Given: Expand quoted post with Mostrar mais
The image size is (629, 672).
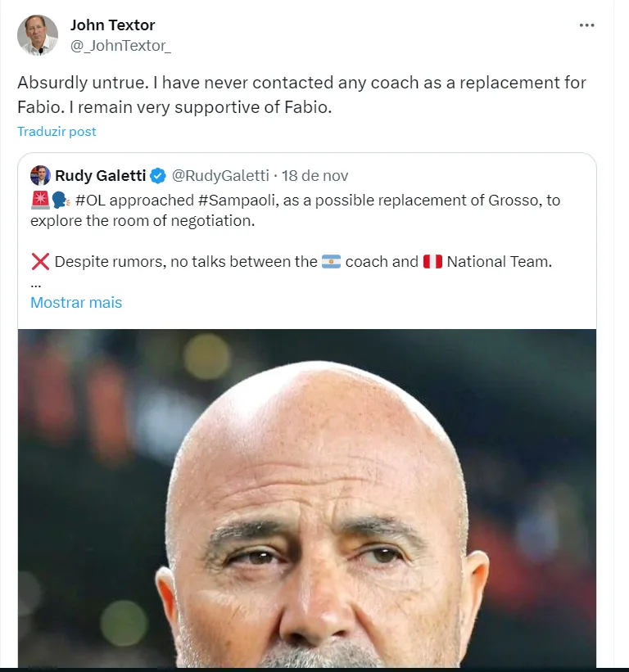Looking at the screenshot, I should pos(76,303).
